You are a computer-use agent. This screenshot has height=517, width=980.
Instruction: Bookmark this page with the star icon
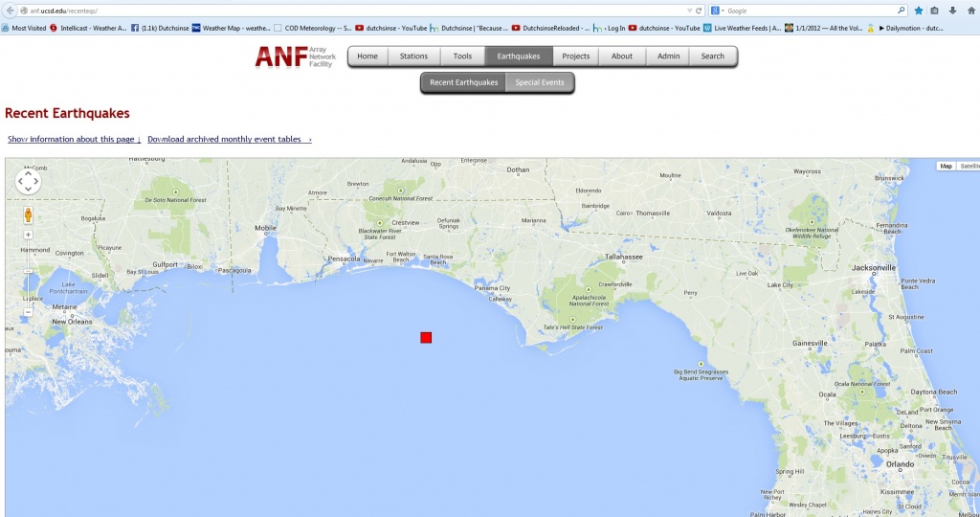click(919, 11)
